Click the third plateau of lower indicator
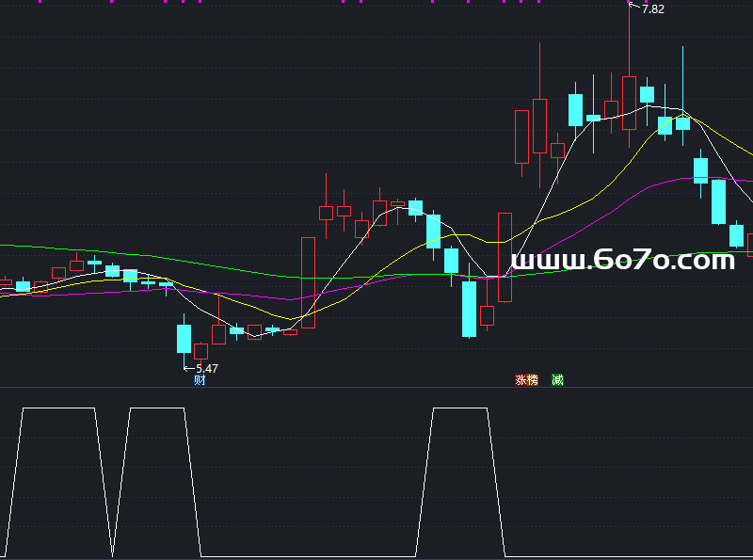The width and height of the screenshot is (753, 560). click(x=459, y=408)
